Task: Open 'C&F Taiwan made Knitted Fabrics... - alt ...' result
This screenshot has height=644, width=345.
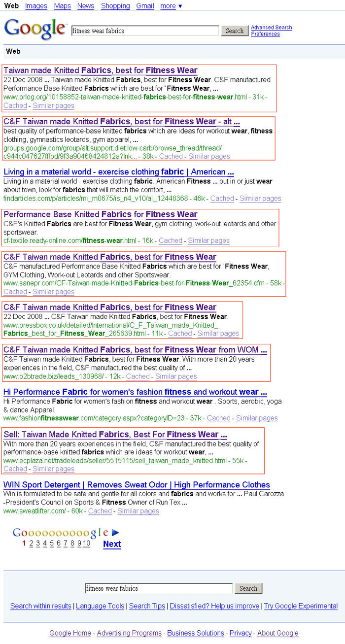Action: click(x=122, y=121)
